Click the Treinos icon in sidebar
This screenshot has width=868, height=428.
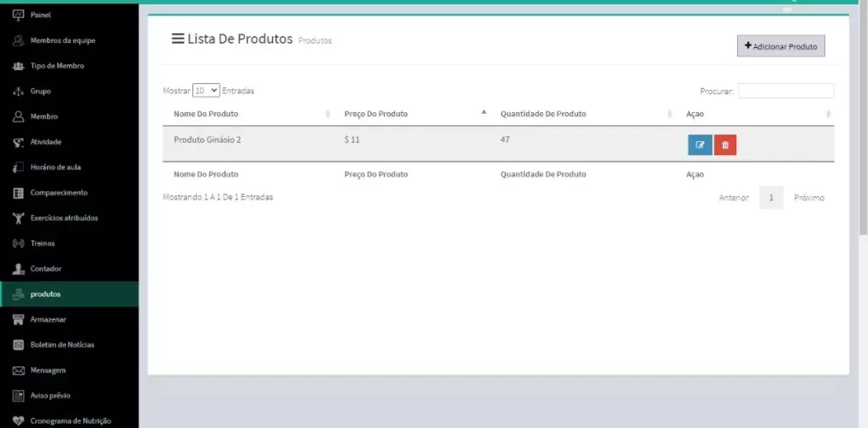point(18,243)
